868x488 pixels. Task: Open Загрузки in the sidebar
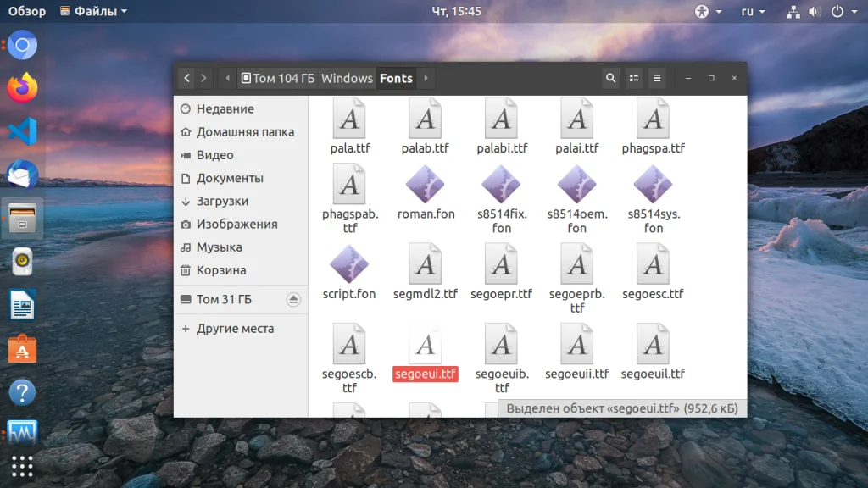pyautogui.click(x=222, y=201)
